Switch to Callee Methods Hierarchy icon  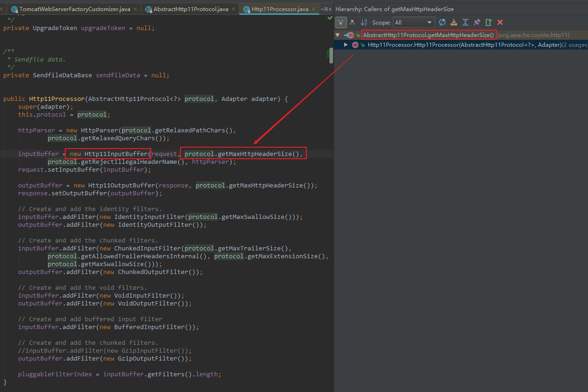coord(353,22)
